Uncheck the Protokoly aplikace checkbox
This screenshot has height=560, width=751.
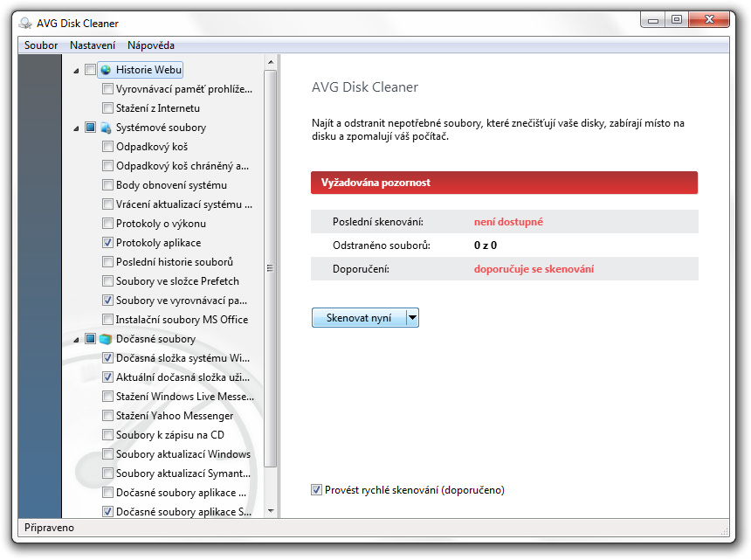(x=107, y=243)
